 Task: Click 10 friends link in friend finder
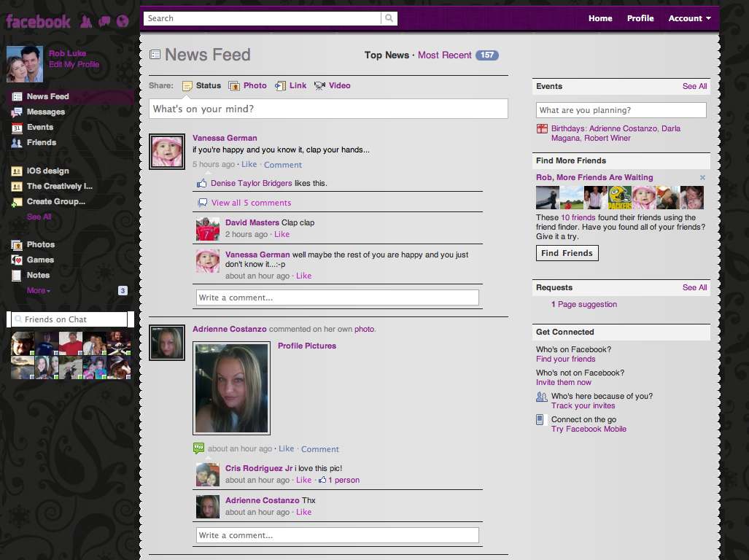coord(578,218)
